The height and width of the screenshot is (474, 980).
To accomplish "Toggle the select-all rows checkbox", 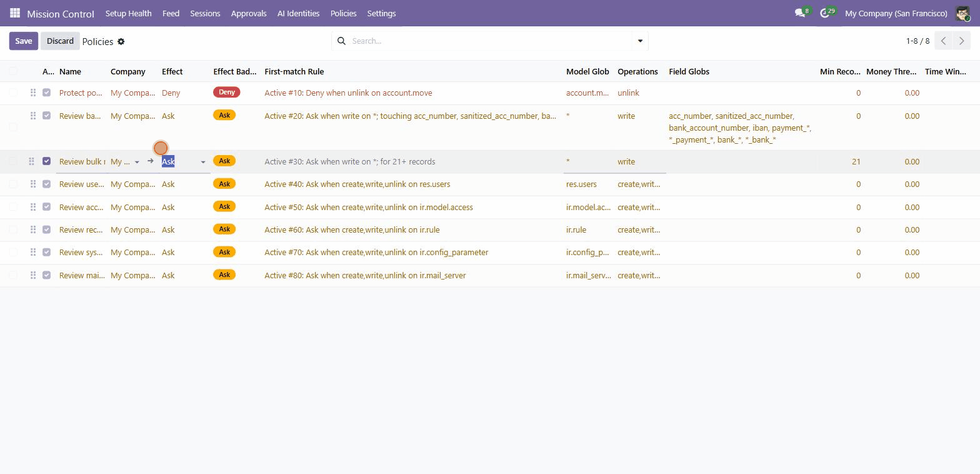I will pos(13,71).
